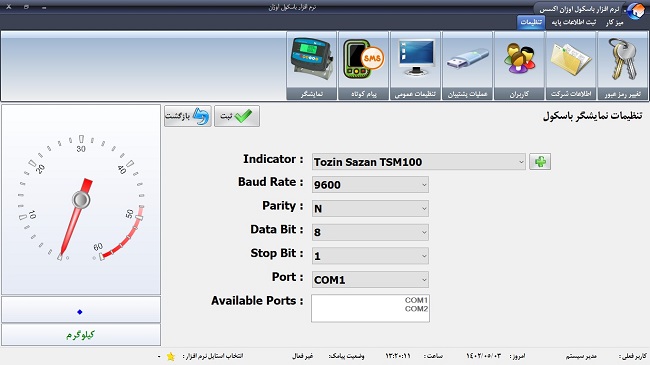Open company information (اطلاعات شرکت) folder icon
This screenshot has height=365, width=650.
571,66
